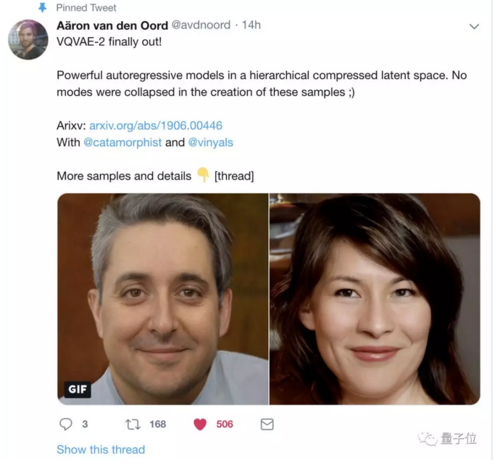The height and width of the screenshot is (469, 500).
Task: Visit the @catamorphist mention
Action: pos(123,142)
